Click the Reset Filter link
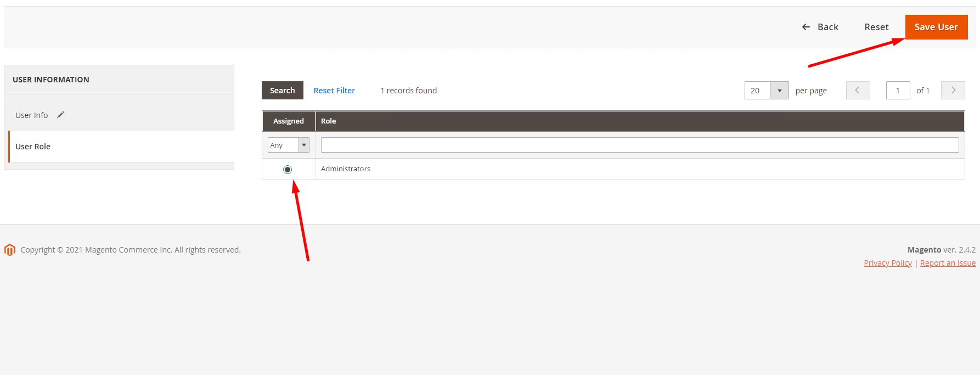 pos(334,91)
